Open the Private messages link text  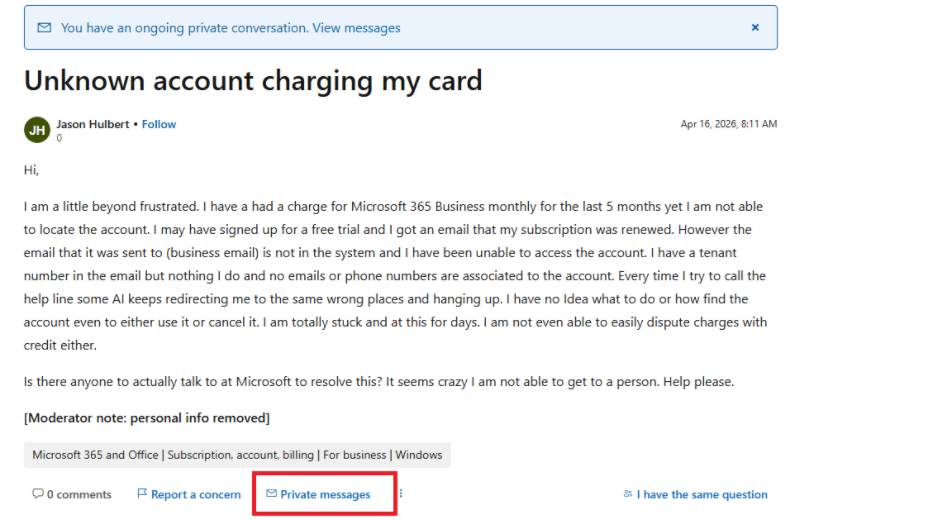(x=325, y=495)
